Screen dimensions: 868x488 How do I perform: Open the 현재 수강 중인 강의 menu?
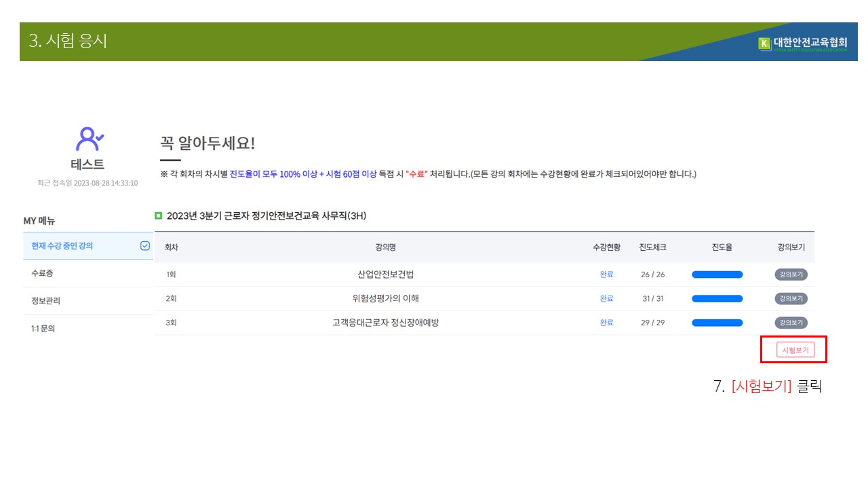[x=62, y=246]
